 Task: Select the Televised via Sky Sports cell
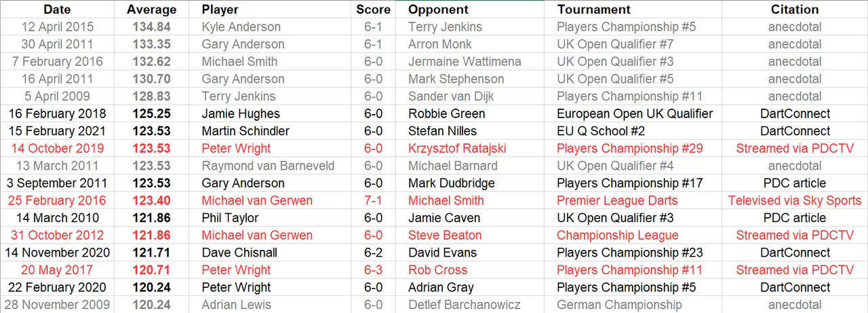(x=795, y=201)
